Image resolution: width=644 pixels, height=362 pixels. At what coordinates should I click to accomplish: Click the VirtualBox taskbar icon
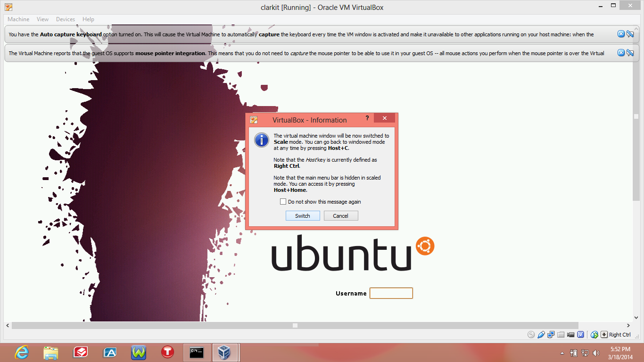pyautogui.click(x=226, y=352)
